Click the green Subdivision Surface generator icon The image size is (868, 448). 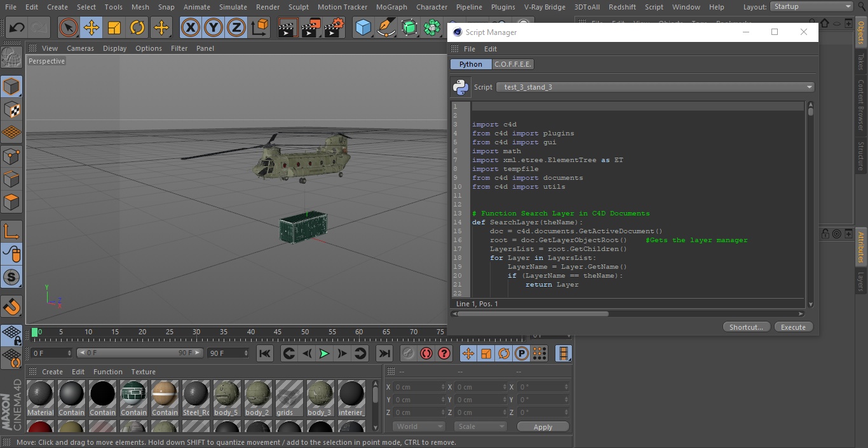pos(409,28)
